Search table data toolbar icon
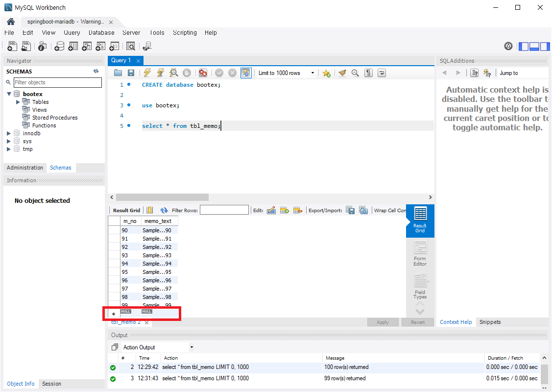Image resolution: width=552 pixels, height=392 pixels. coord(131,46)
